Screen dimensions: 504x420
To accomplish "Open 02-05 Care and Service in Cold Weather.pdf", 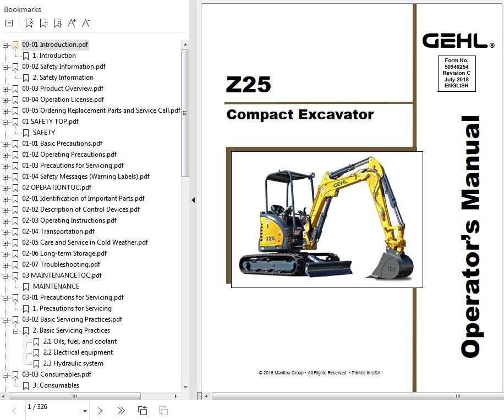I will (x=85, y=242).
